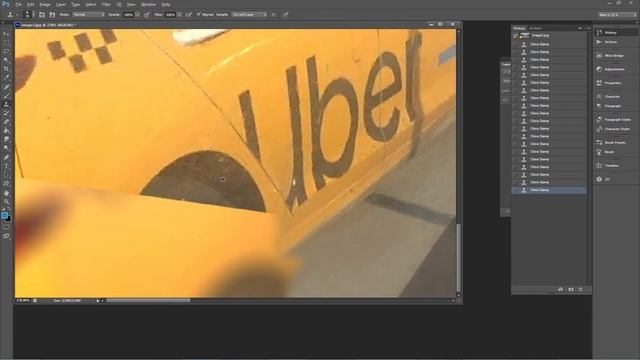Select the Quick Selection tool
This screenshot has width=640, height=360.
pos(6,60)
